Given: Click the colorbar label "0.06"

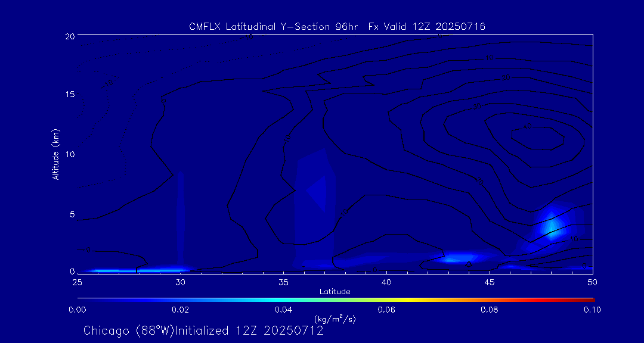Looking at the screenshot, I should tap(386, 310).
